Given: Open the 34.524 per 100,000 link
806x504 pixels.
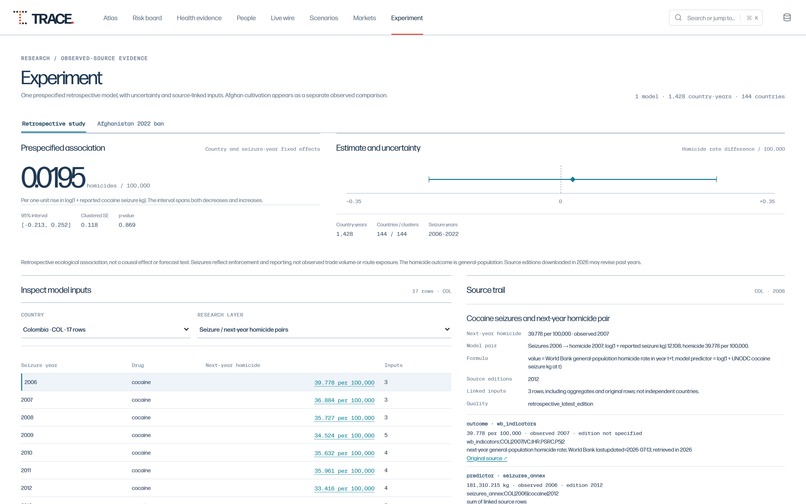Looking at the screenshot, I should (x=344, y=436).
